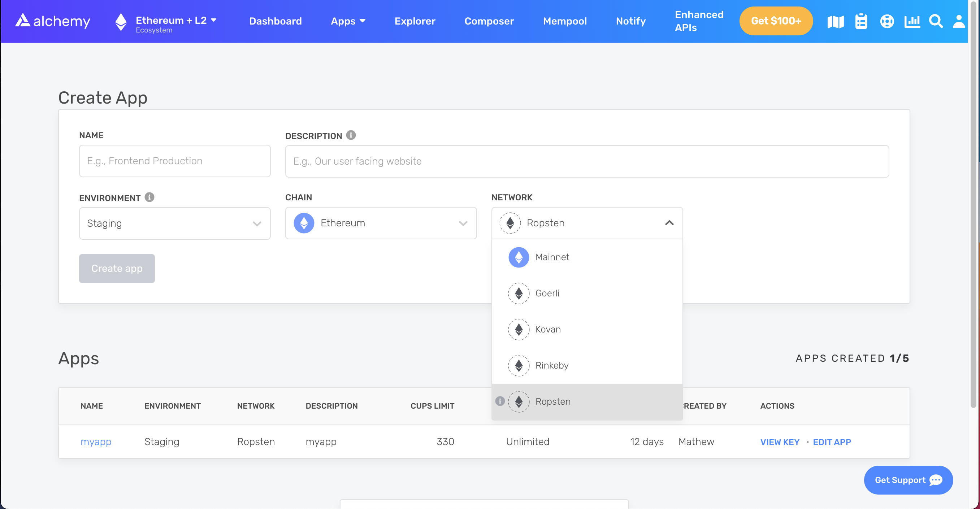Click the Alchemy logo
Image resolution: width=980 pixels, height=509 pixels.
(52, 21)
